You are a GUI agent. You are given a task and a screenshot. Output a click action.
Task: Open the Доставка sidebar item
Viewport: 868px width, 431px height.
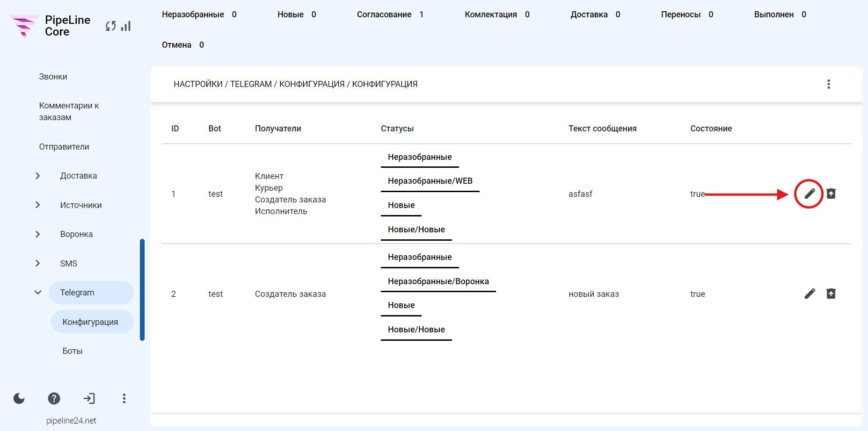point(79,176)
